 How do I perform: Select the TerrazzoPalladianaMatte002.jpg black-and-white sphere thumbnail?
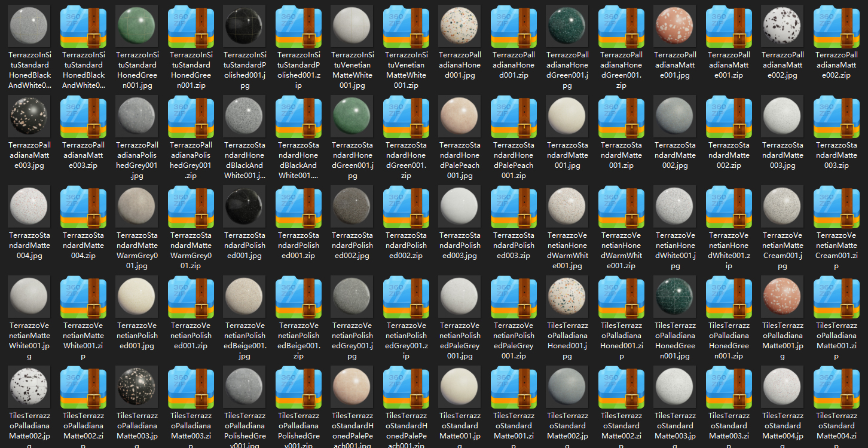coord(783,27)
